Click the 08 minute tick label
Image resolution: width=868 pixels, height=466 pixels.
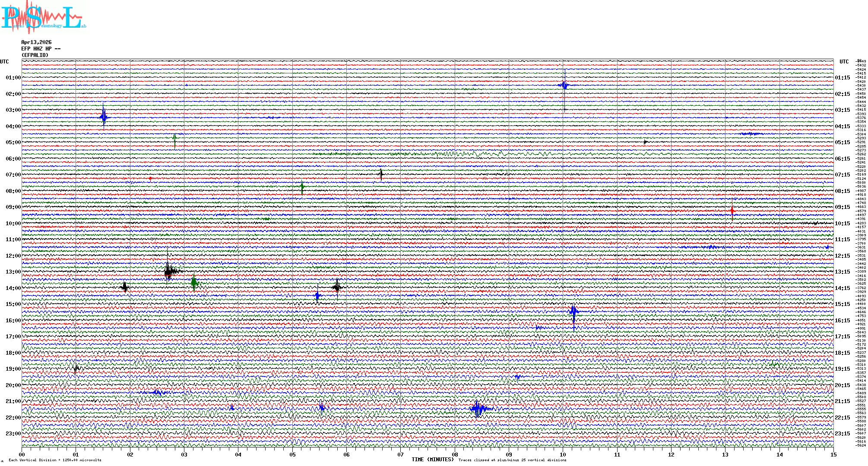coord(455,455)
